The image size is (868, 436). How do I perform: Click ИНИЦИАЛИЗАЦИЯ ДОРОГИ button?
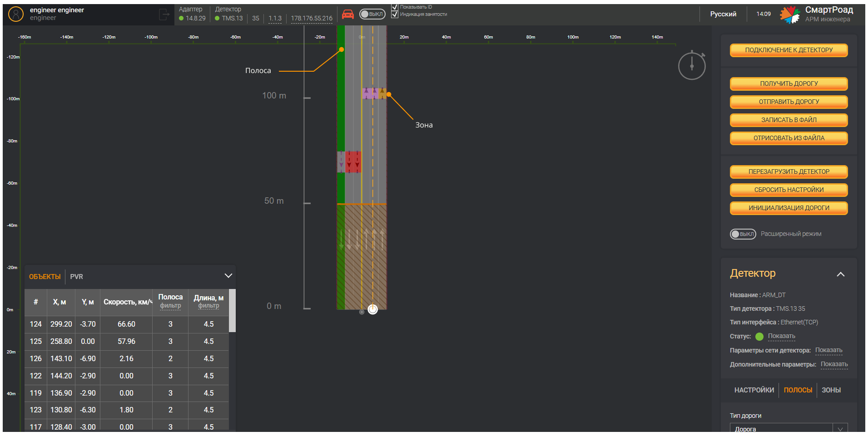coord(789,208)
